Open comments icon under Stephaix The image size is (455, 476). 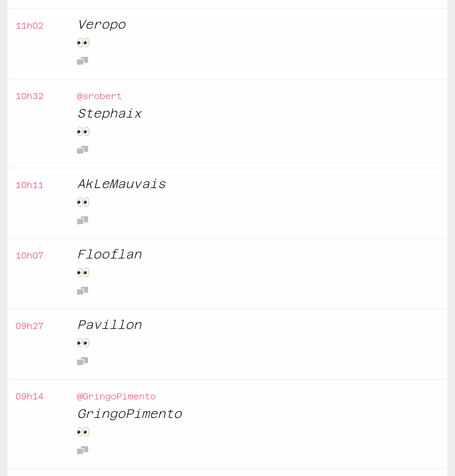82,150
